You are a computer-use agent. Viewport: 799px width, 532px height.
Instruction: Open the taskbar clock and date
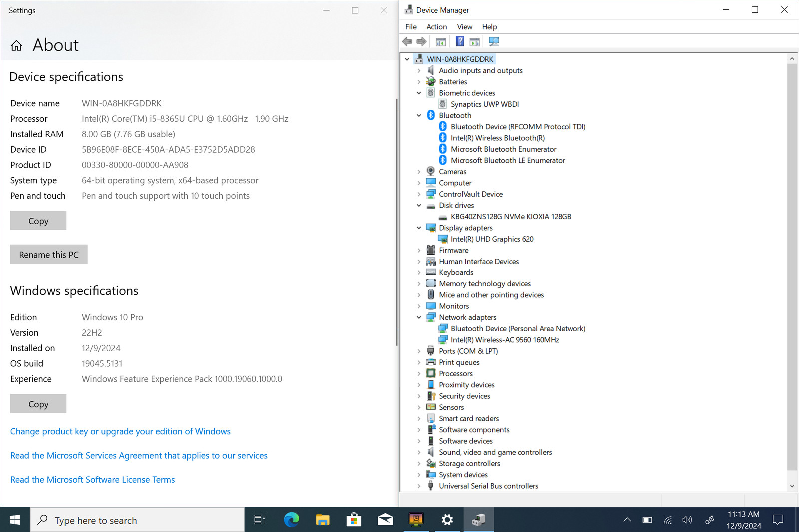744,520
